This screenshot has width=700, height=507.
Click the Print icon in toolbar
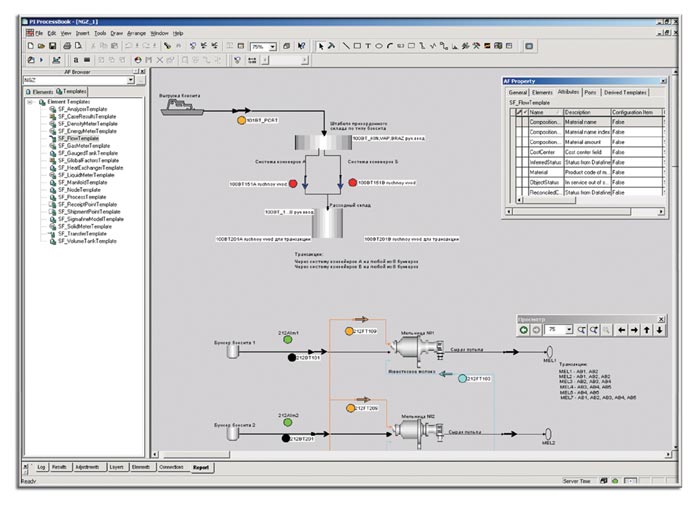[x=68, y=46]
